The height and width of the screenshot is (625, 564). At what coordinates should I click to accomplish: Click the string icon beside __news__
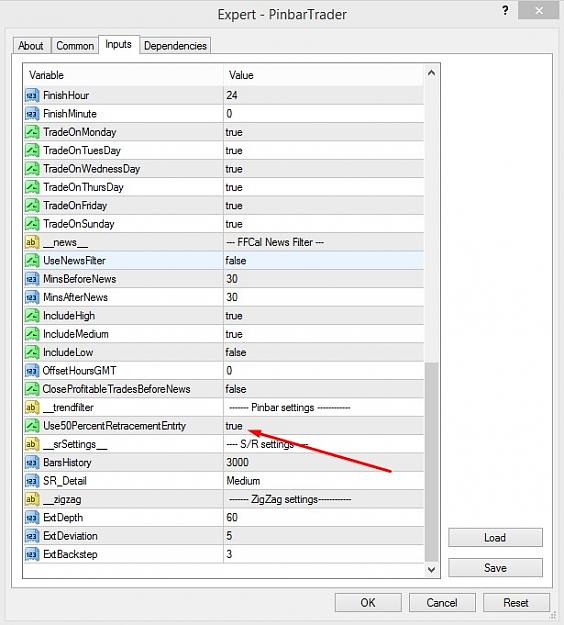click(32, 242)
